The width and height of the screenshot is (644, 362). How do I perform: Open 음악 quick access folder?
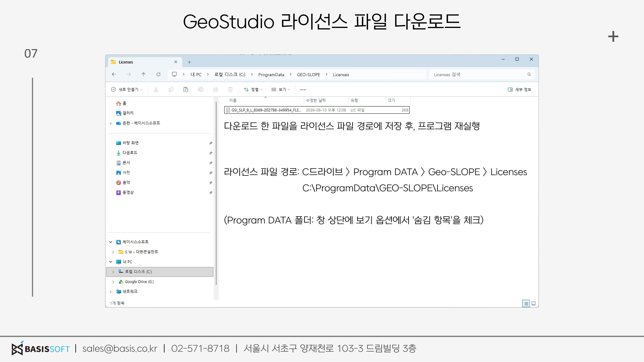(x=123, y=183)
